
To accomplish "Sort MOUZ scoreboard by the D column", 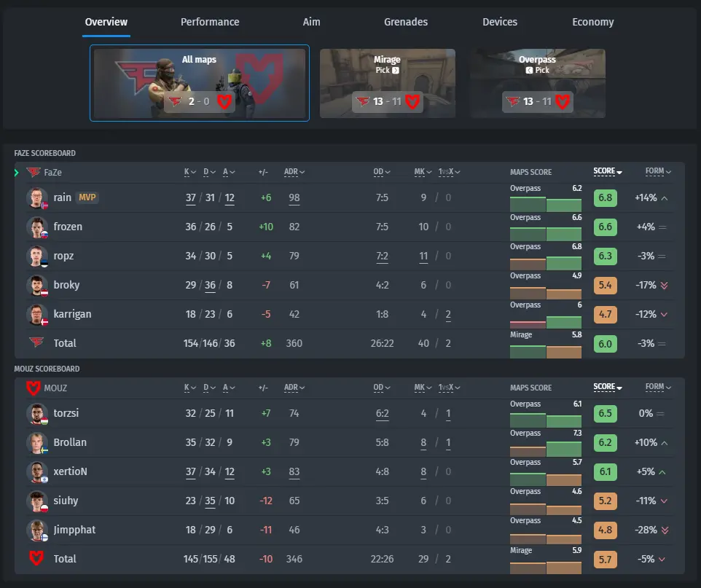I will tap(210, 387).
